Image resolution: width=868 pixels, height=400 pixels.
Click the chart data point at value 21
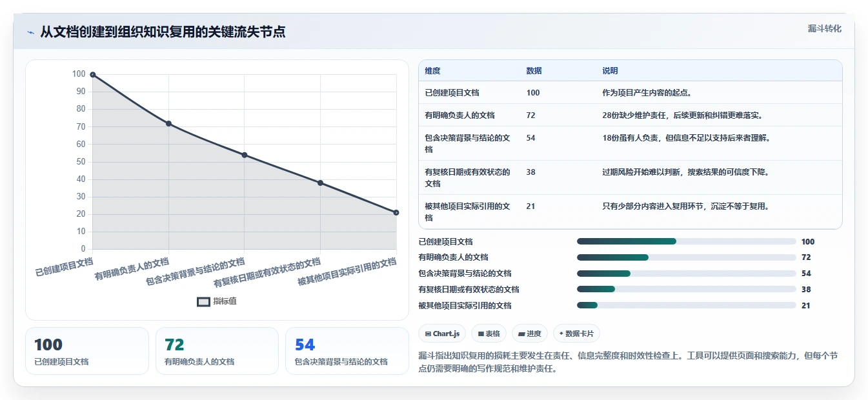point(396,212)
